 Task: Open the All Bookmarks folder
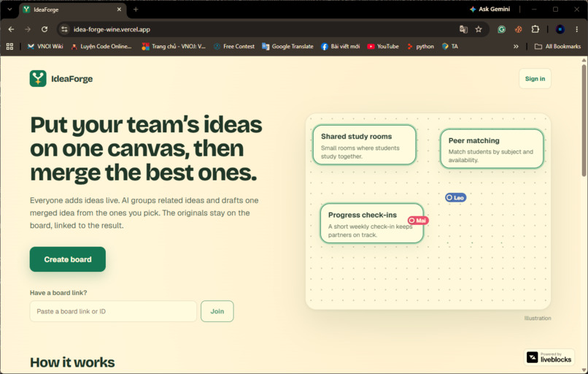click(x=557, y=46)
